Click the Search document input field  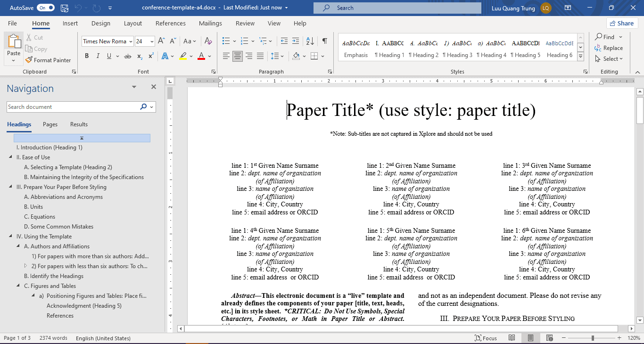tap(71, 106)
